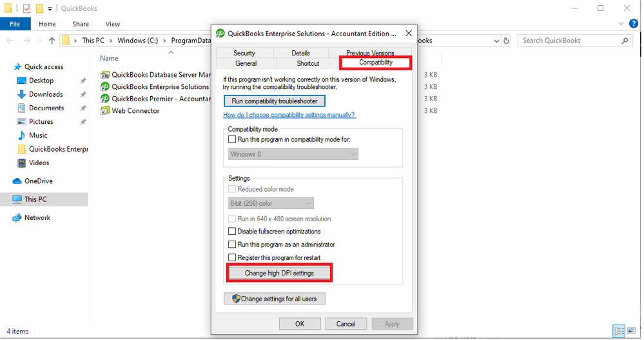Click the Reduced color mode checkbox
Viewport: 644px width, 340px height.
(232, 189)
